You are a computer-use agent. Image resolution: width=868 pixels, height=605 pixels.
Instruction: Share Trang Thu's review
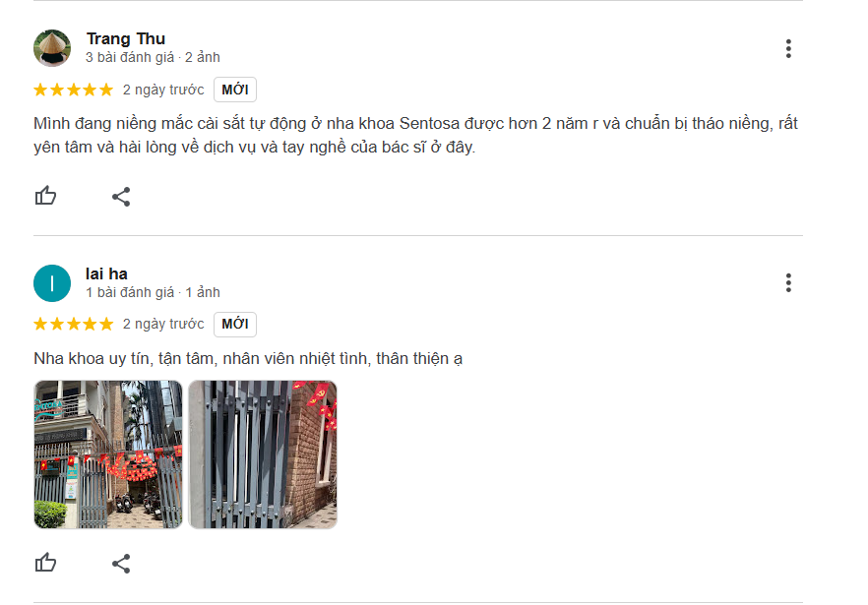click(x=121, y=197)
